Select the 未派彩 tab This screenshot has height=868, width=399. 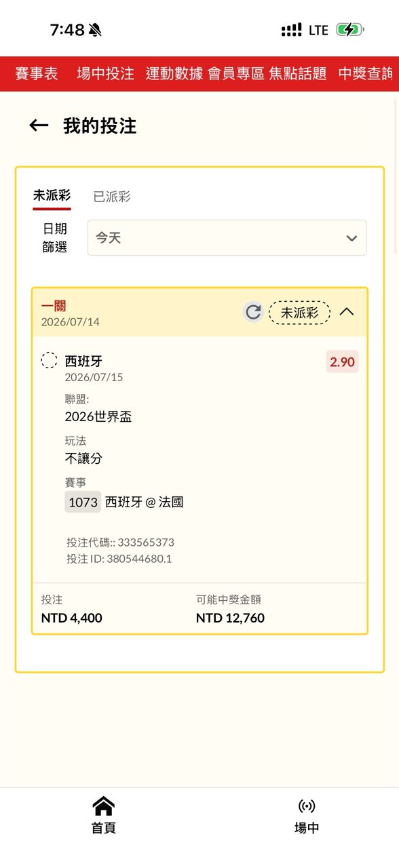[x=52, y=195]
